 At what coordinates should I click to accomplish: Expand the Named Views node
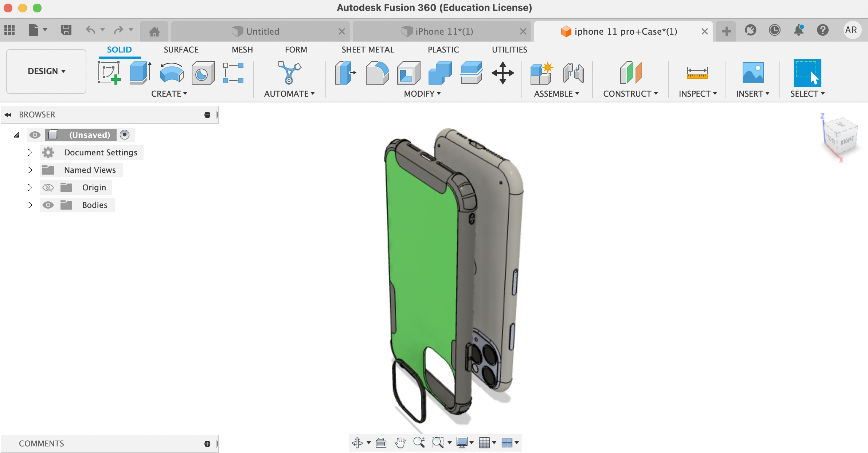[x=30, y=170]
